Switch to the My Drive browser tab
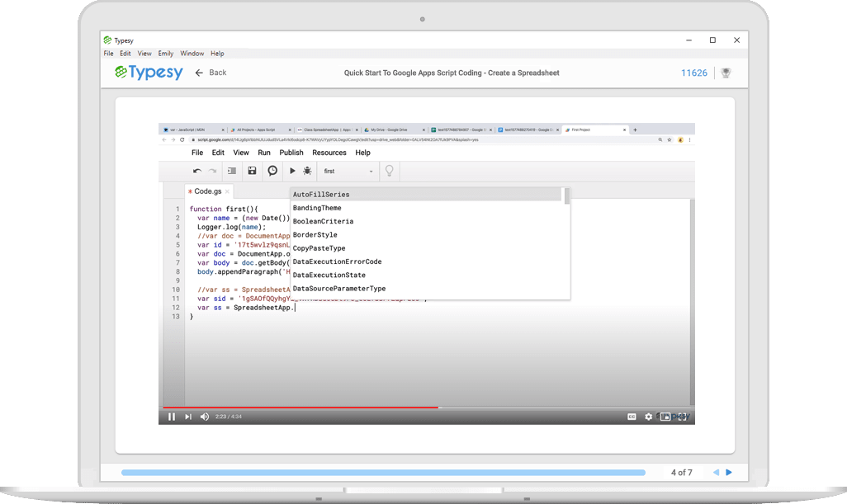847x504 pixels. pyautogui.click(x=394, y=130)
